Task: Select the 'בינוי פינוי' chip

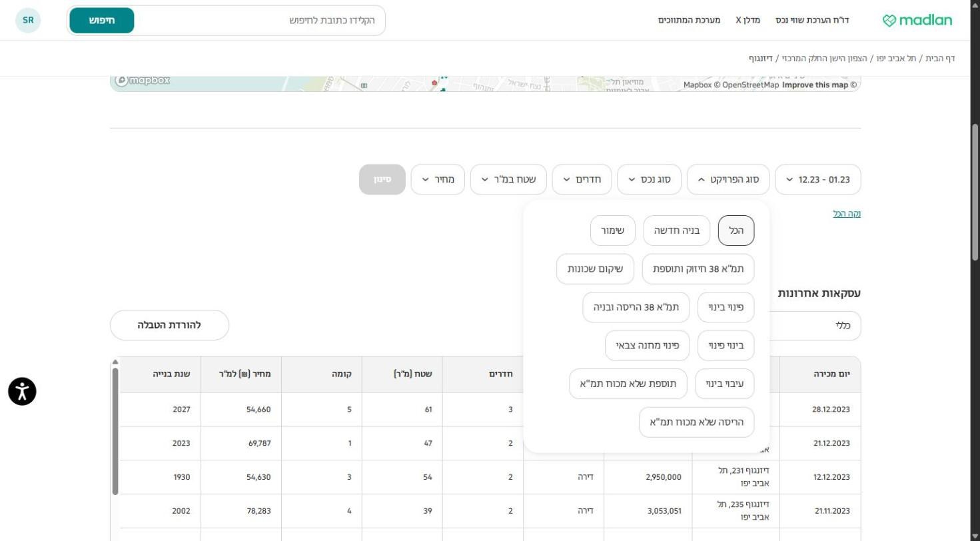Action: 726,346
